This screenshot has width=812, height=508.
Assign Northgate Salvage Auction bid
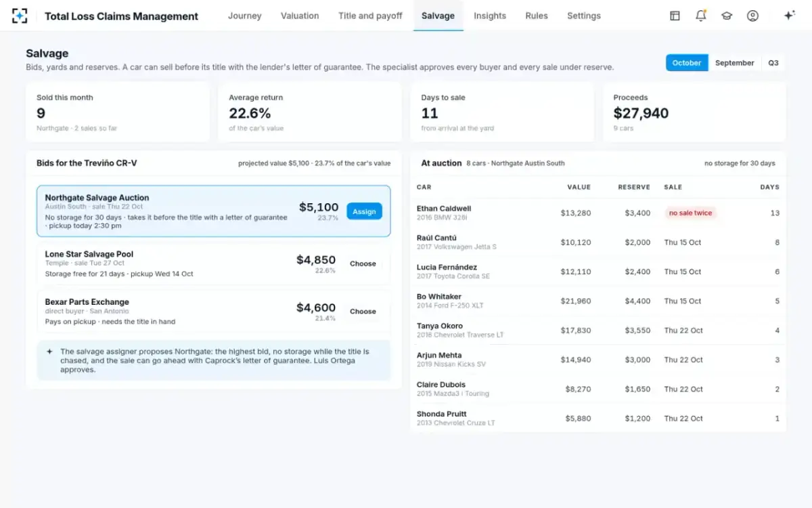(x=364, y=211)
